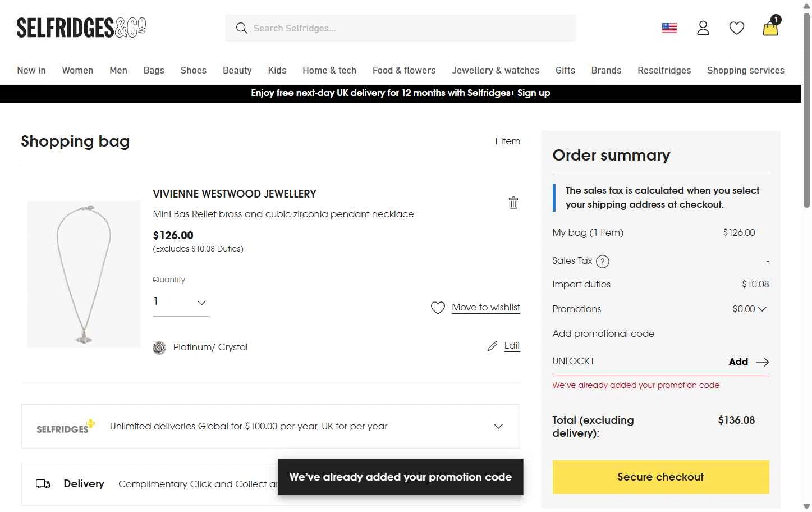Open the Bags menu
The image size is (812, 512).
pyautogui.click(x=154, y=70)
